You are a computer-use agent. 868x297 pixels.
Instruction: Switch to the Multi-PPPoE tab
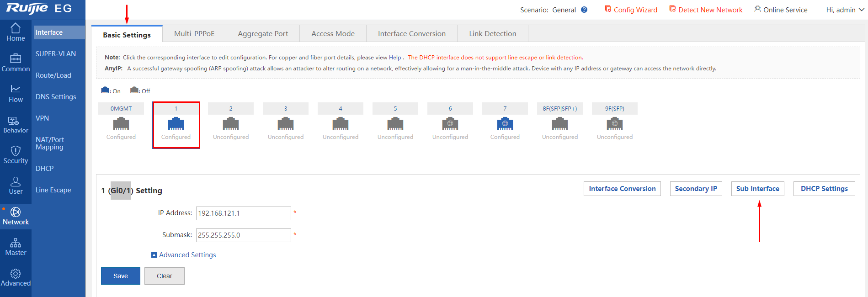point(194,33)
